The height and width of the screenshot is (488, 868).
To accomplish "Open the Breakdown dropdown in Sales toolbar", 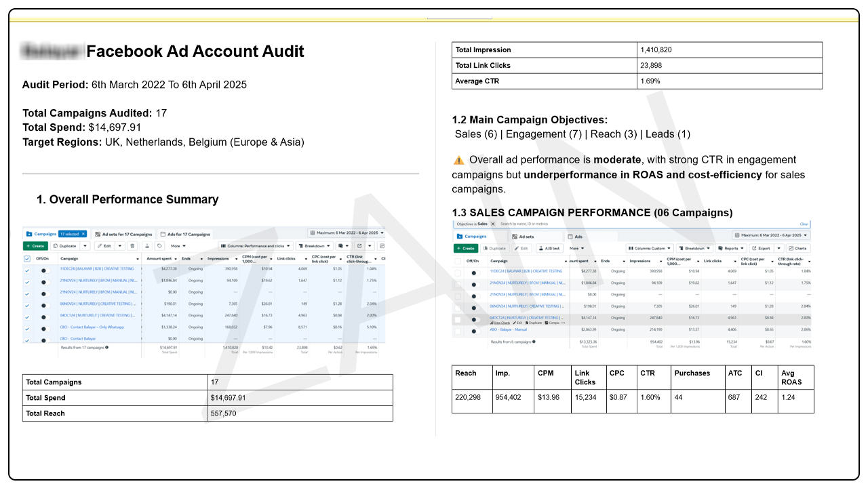I will click(694, 248).
